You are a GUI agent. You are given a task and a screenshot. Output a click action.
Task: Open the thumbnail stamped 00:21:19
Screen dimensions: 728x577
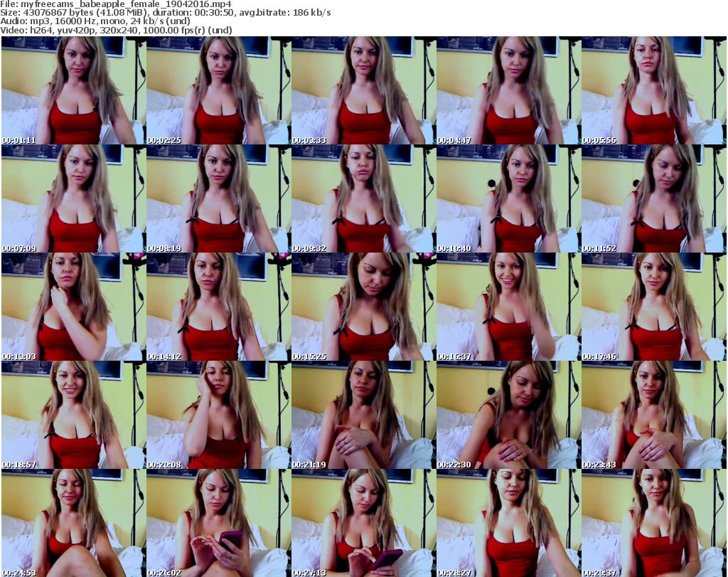pyautogui.click(x=363, y=415)
